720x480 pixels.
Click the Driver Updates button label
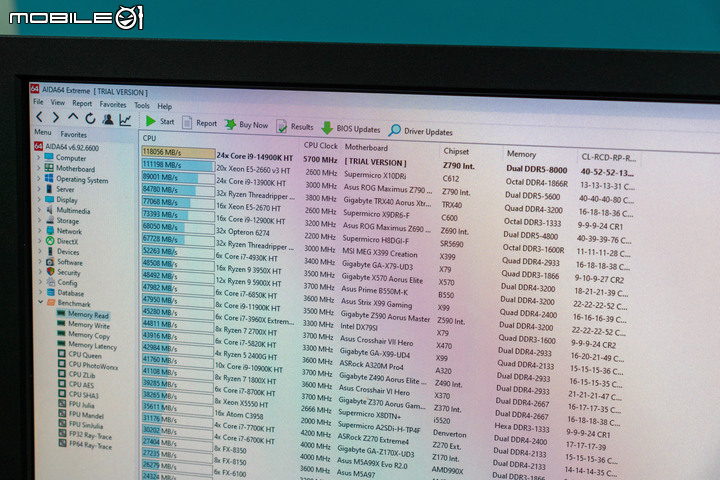pos(428,132)
